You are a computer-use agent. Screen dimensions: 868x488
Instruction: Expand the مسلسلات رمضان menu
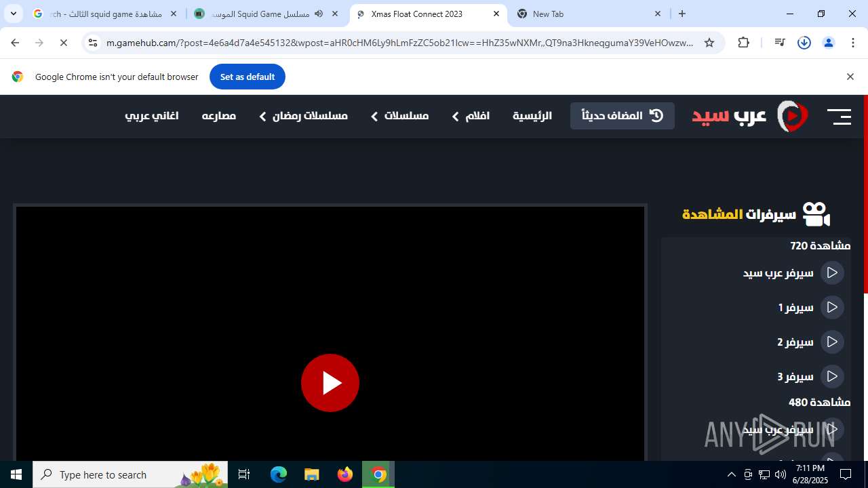pos(303,116)
